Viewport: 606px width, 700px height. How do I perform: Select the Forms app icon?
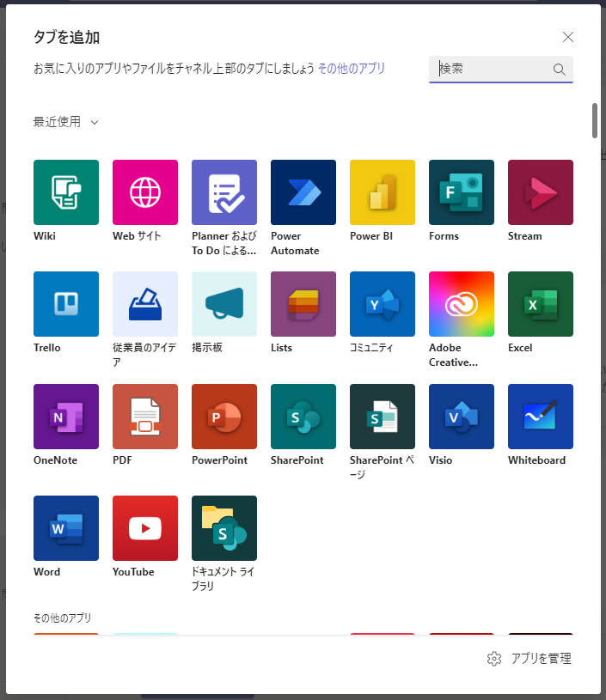(462, 192)
